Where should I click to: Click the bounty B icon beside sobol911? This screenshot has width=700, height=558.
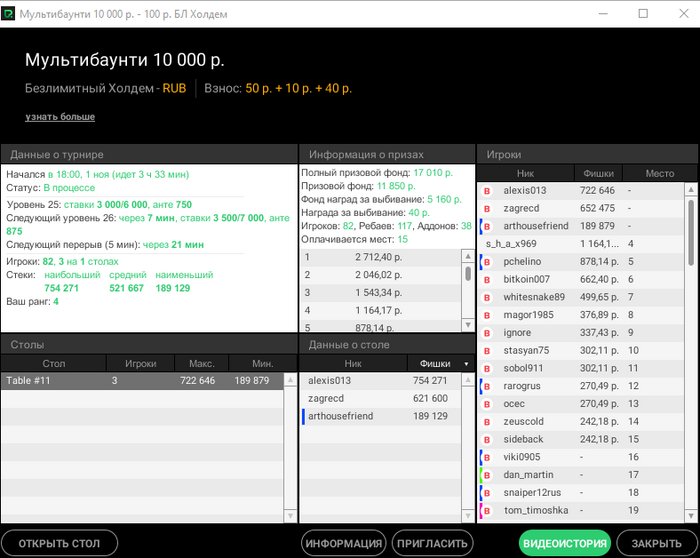tap(487, 369)
